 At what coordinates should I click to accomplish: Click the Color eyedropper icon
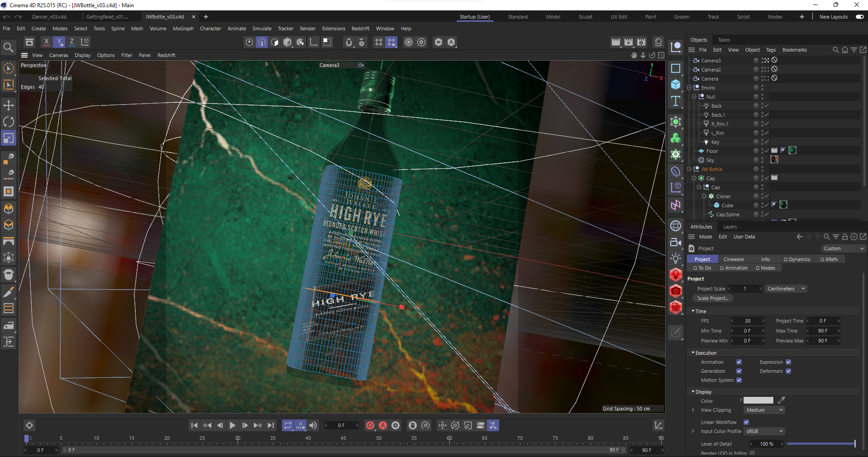(x=782, y=400)
